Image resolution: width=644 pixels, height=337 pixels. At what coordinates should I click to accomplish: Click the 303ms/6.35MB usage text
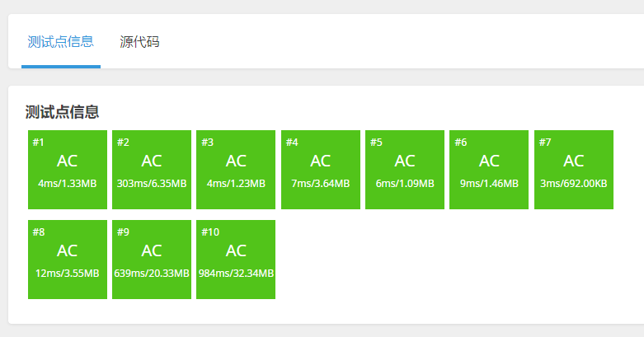152,183
